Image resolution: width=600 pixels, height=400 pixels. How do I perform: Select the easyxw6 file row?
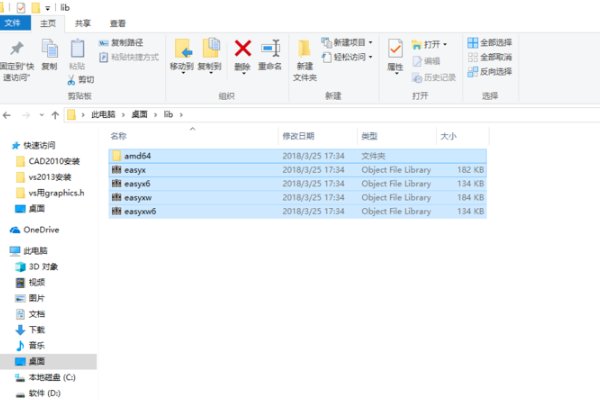pyautogui.click(x=297, y=211)
